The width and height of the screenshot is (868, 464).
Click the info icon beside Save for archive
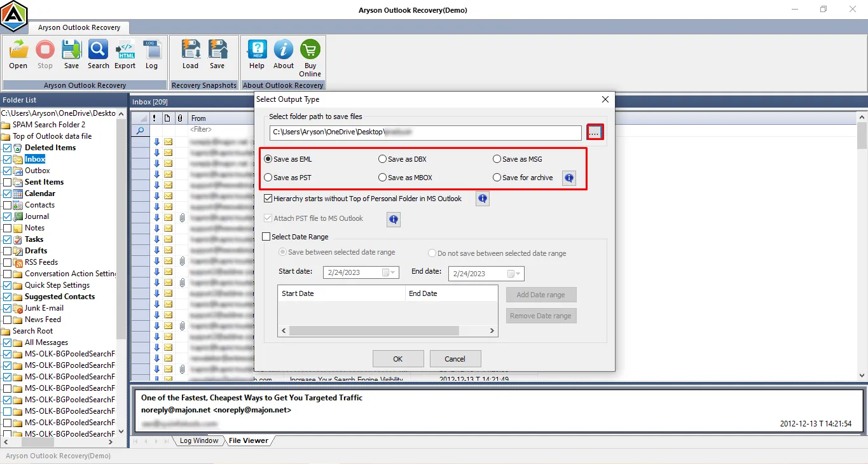[569, 178]
